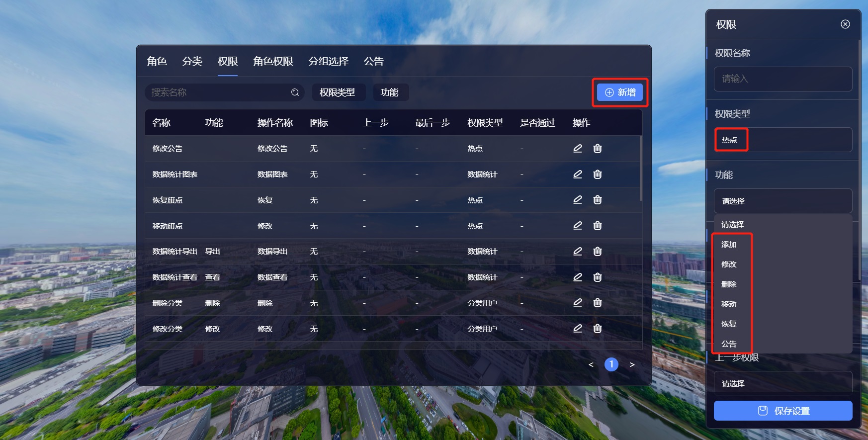Delete the 数据统计查看 row using trash icon
Image resolution: width=868 pixels, height=440 pixels.
click(x=598, y=277)
